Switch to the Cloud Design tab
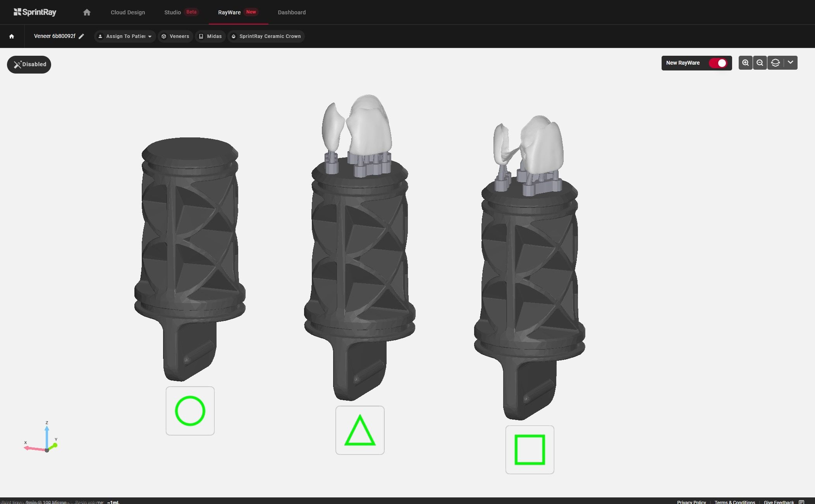815x504 pixels. coord(128,12)
